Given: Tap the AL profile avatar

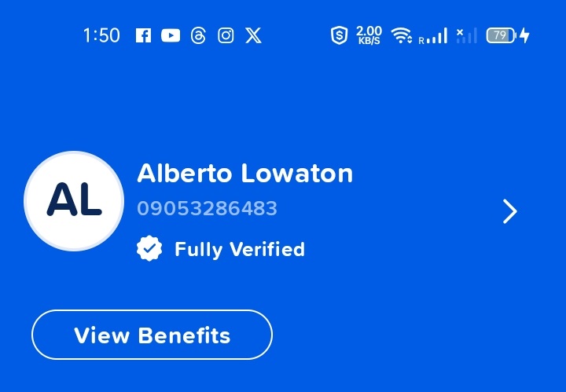Looking at the screenshot, I should [x=74, y=201].
